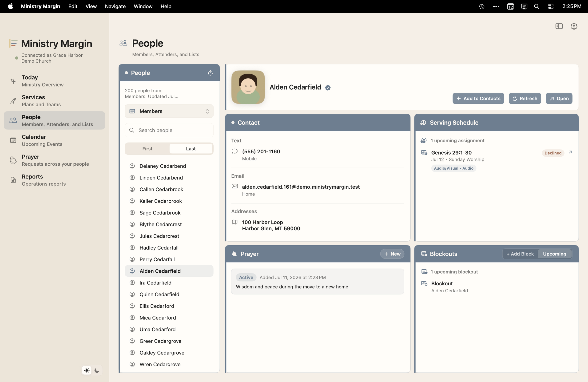Click the sidebar toggle icon at top right
588x382 pixels.
pyautogui.click(x=559, y=26)
